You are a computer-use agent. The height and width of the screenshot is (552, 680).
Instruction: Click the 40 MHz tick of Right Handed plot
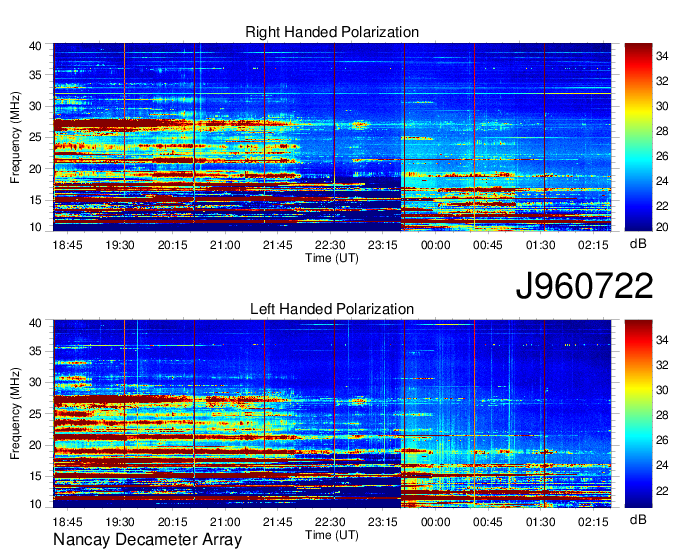[x=35, y=46]
